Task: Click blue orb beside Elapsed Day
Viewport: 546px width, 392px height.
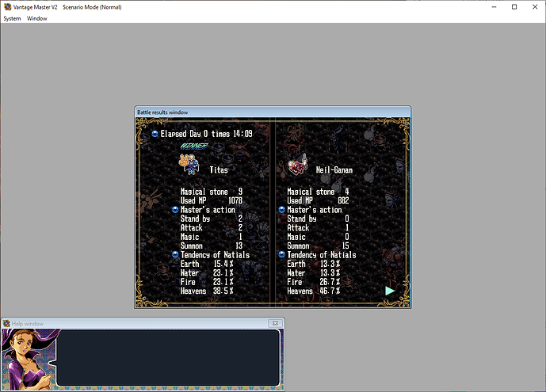Action: (155, 134)
